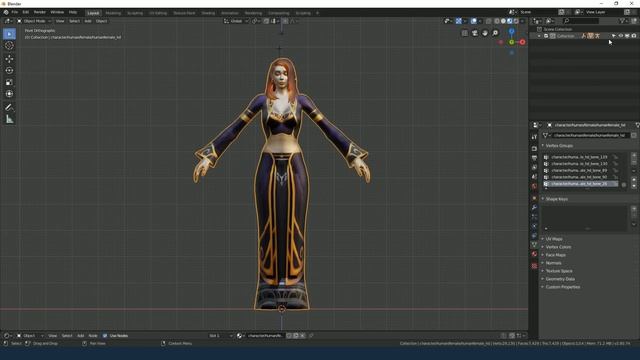This screenshot has width=640, height=360.
Task: Expand the Texture Space panel
Action: coord(558,271)
